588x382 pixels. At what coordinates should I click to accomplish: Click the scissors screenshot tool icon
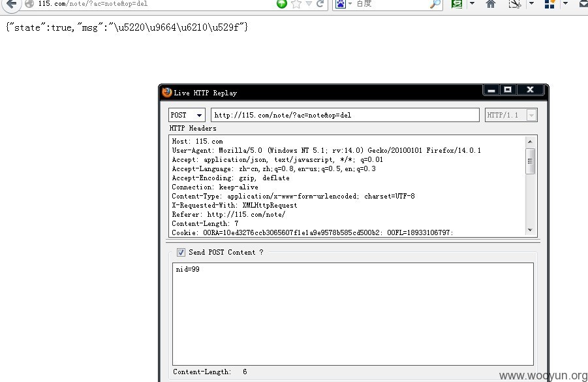[x=514, y=4]
